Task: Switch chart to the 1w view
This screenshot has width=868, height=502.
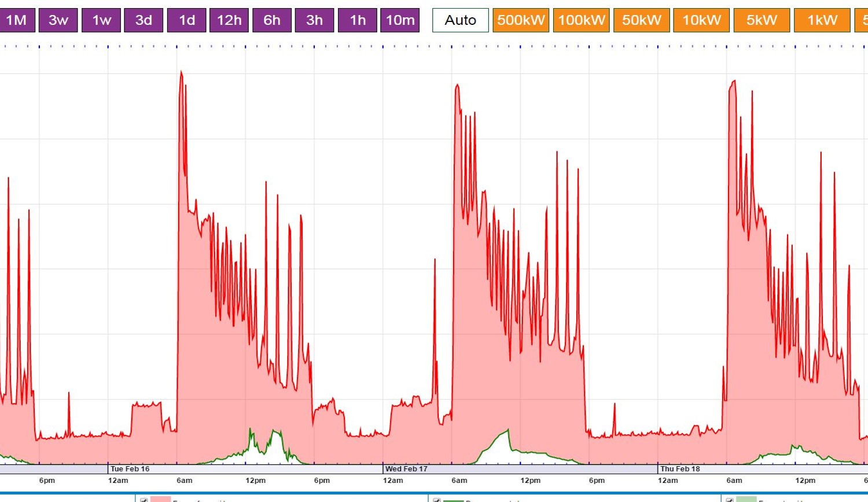Action: pos(101,20)
